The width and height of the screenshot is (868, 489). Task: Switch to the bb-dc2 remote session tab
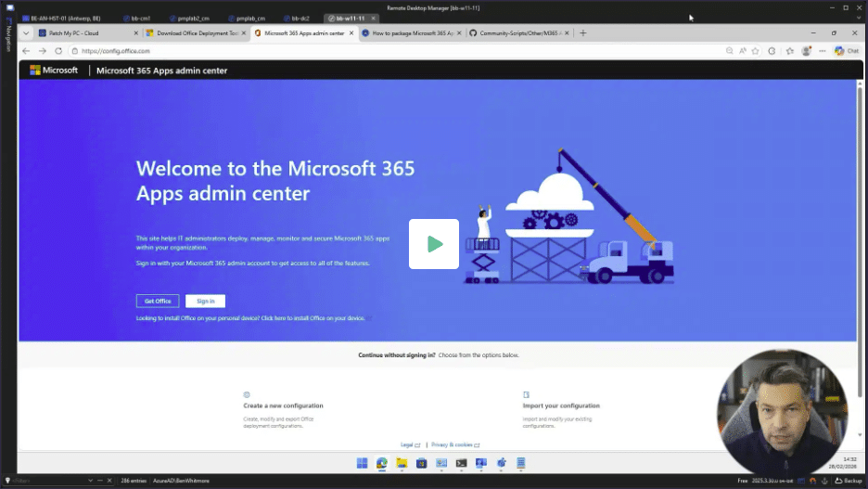299,18
